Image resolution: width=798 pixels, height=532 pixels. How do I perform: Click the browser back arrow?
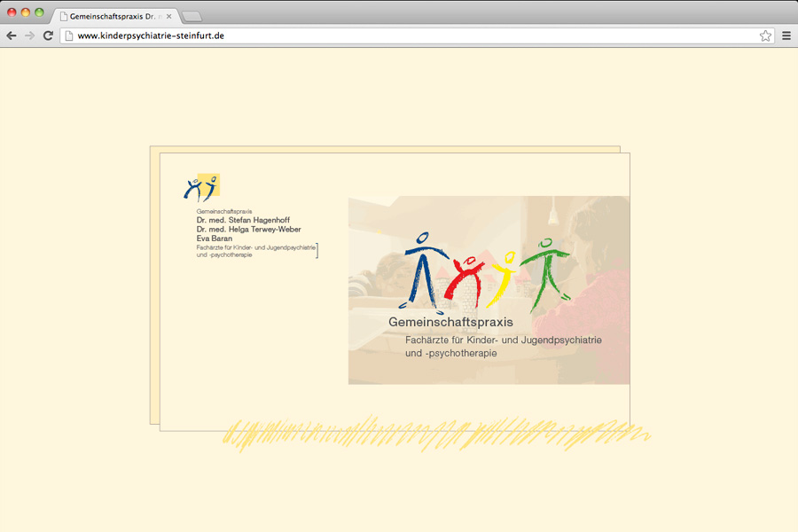tap(12, 35)
